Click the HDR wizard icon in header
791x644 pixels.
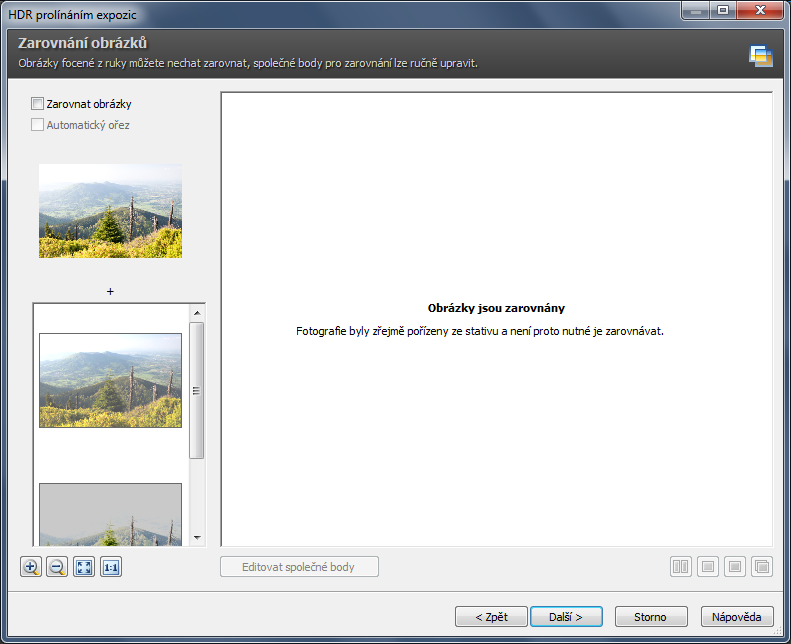click(761, 56)
